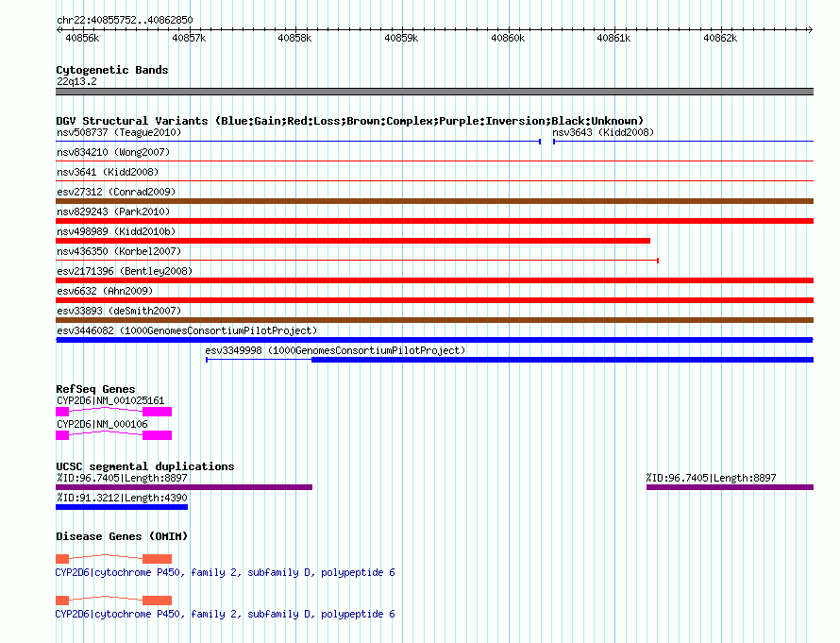Open variant nsv3641 (Kidd2008) label
The width and height of the screenshot is (840, 643).
(x=108, y=172)
